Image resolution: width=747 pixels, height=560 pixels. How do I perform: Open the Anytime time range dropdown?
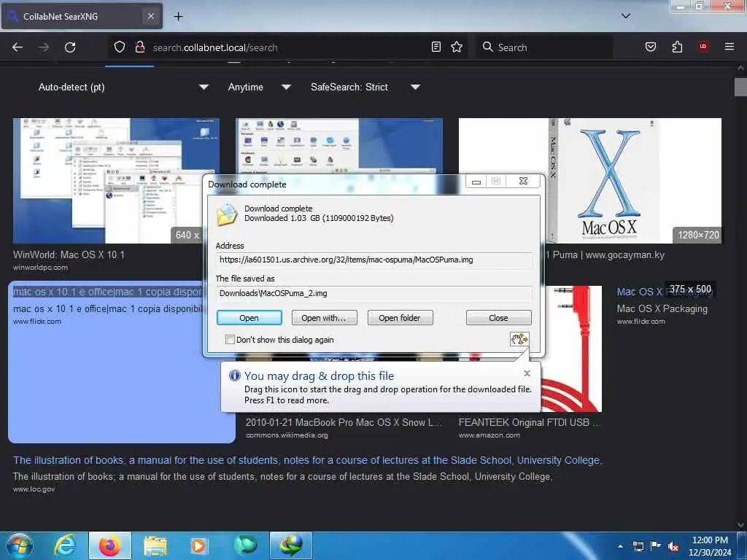259,87
